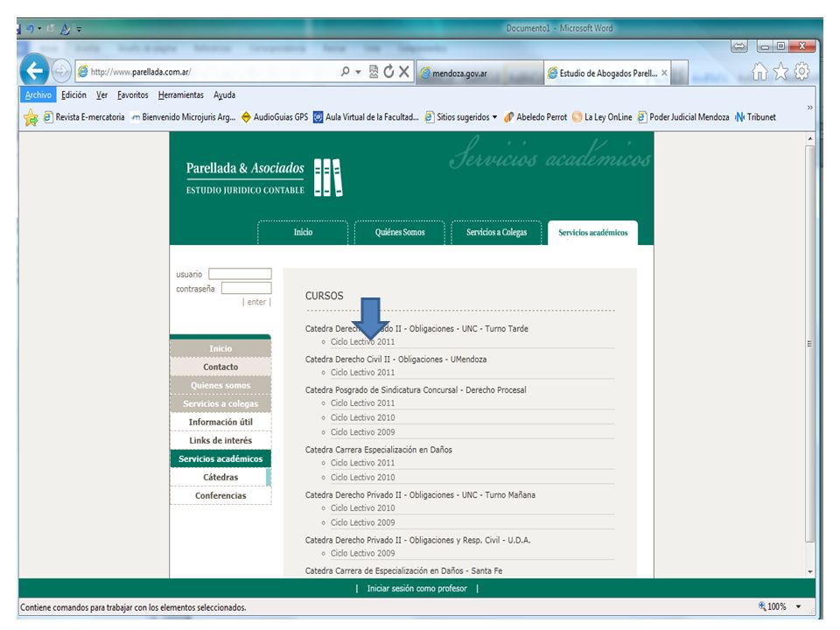
Task: Select Links de interés in sidebar
Action: coord(220,440)
